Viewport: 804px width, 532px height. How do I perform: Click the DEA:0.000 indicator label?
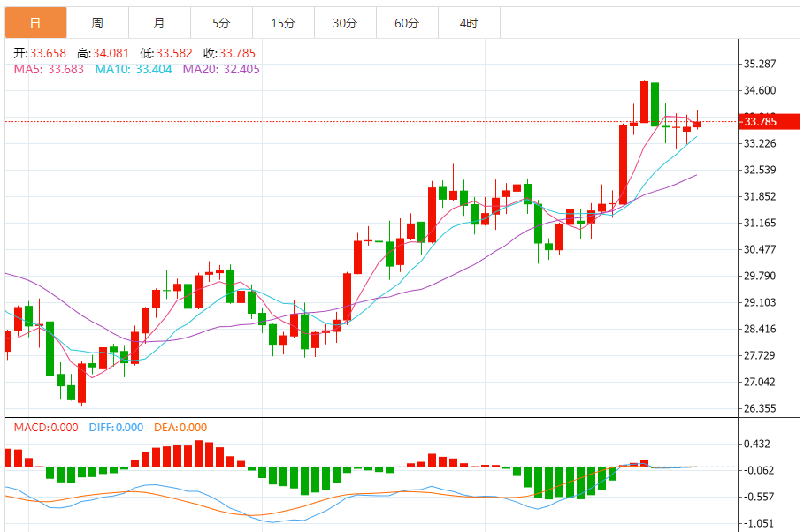pos(180,428)
